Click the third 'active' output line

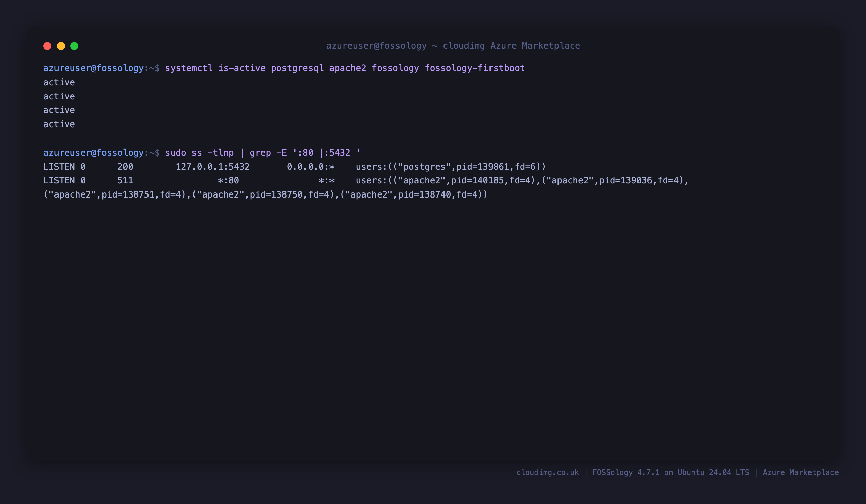59,110
